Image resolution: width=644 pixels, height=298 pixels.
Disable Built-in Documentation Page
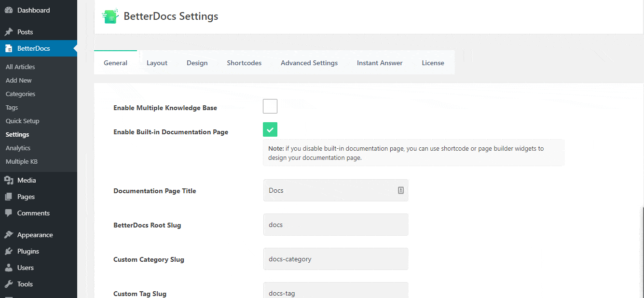[x=270, y=129]
